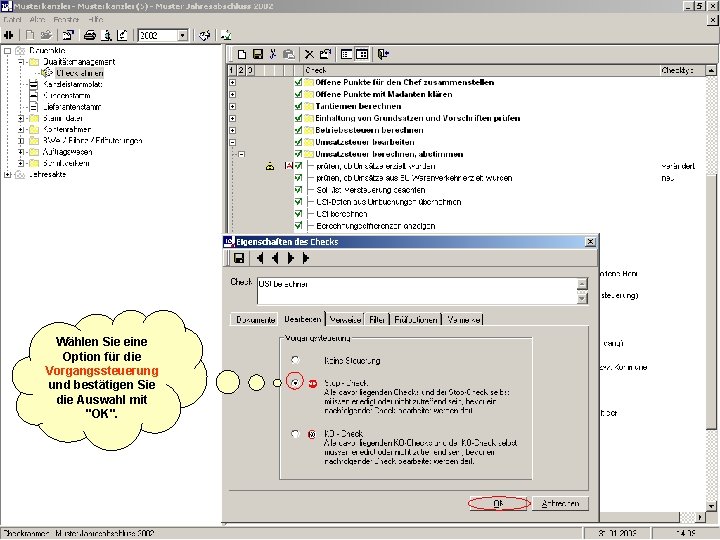Expand Offene Punkte für den Chef row

click(x=233, y=82)
